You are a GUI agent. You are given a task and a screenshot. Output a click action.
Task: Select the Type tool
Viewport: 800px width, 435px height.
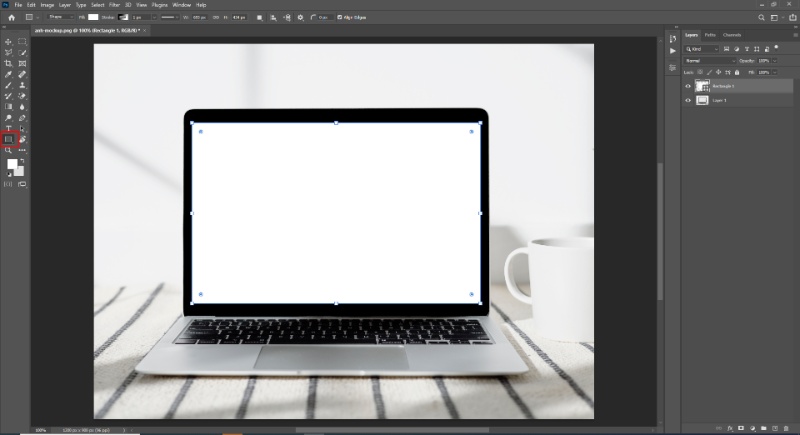point(8,129)
